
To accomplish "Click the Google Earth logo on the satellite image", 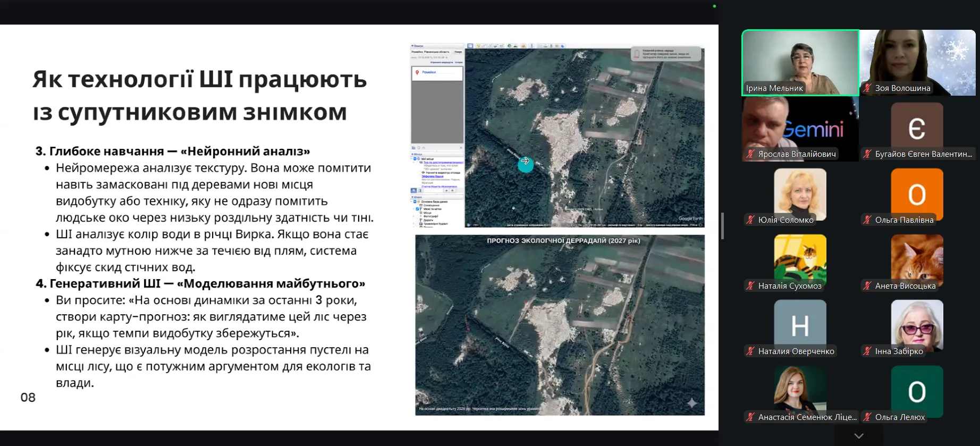I will pyautogui.click(x=690, y=218).
